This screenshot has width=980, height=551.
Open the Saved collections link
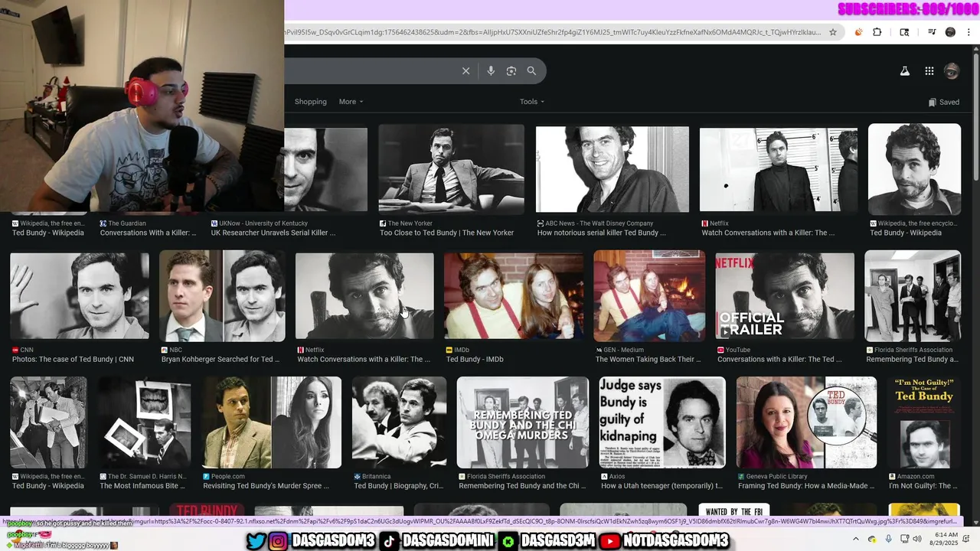(x=943, y=102)
